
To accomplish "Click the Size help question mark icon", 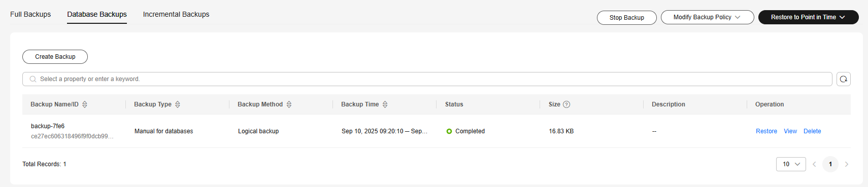I will [x=566, y=104].
